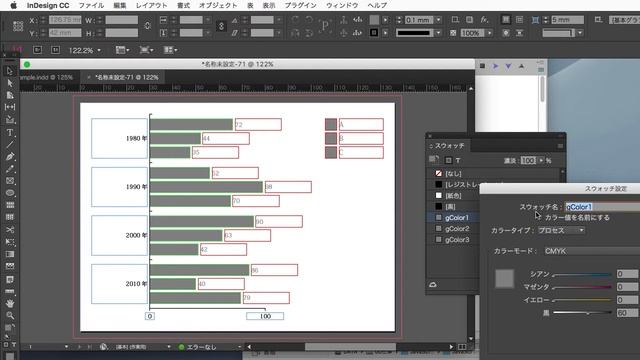Open the color mode CMYK dropdown
This screenshot has height=360, width=640.
click(591, 251)
